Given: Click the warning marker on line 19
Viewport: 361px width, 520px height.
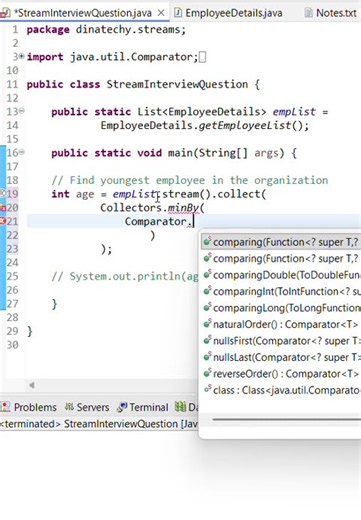Looking at the screenshot, I should tap(3, 193).
